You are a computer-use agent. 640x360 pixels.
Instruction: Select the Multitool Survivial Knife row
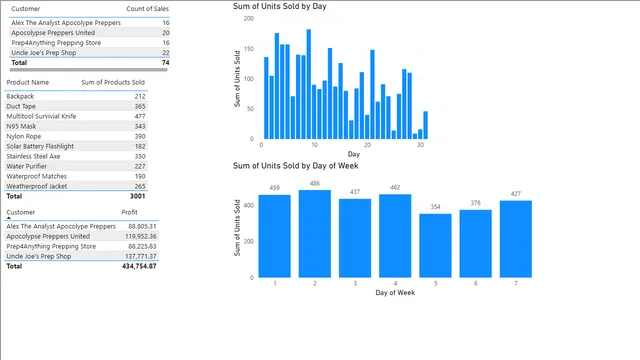click(x=76, y=116)
